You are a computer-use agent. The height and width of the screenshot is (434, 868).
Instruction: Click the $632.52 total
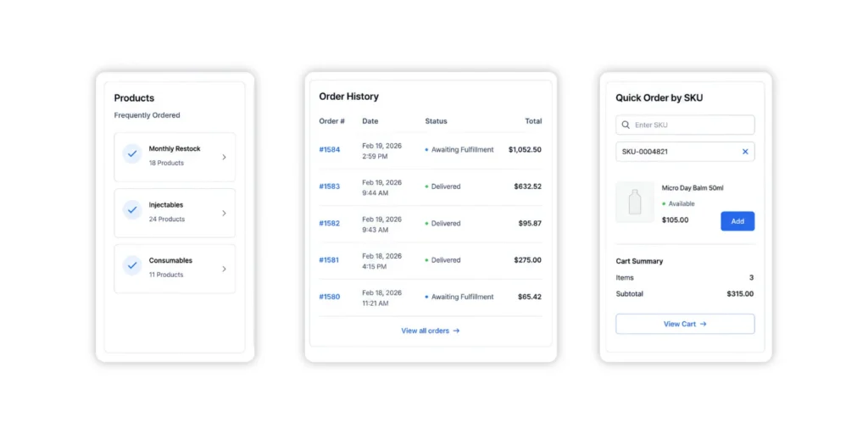tap(527, 186)
